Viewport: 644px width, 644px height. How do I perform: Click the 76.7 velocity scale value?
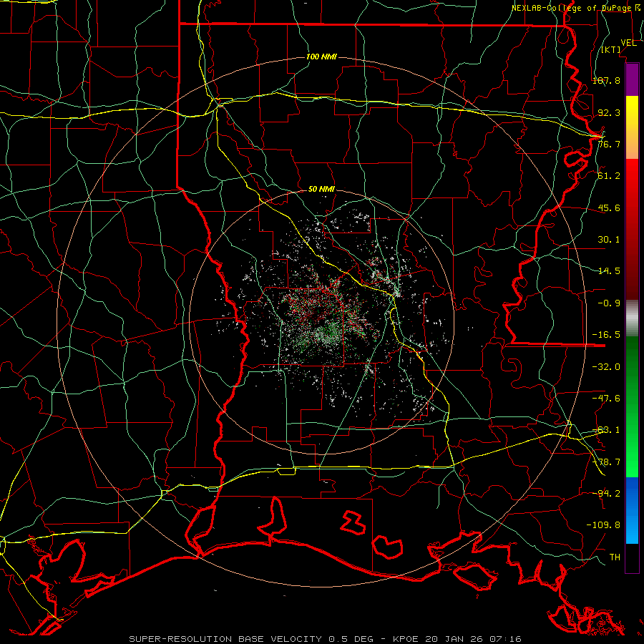[609, 144]
